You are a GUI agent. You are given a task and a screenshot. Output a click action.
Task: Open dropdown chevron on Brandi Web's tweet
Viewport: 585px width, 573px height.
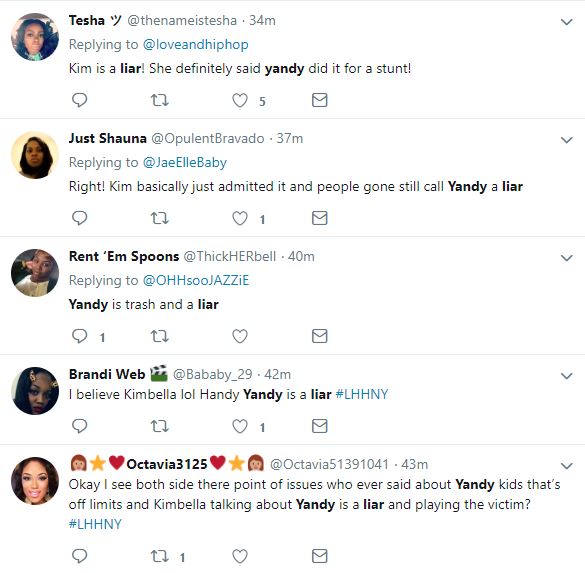click(x=567, y=376)
